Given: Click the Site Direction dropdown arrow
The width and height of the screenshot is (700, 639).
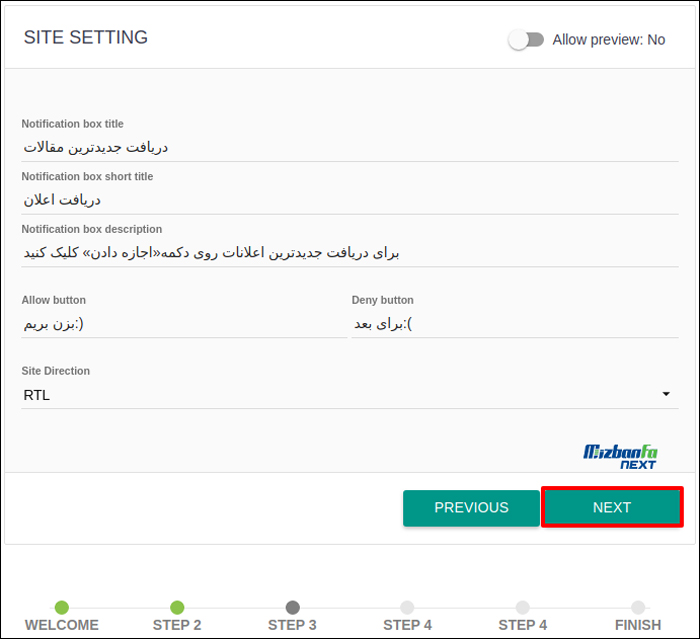Looking at the screenshot, I should tap(666, 394).
